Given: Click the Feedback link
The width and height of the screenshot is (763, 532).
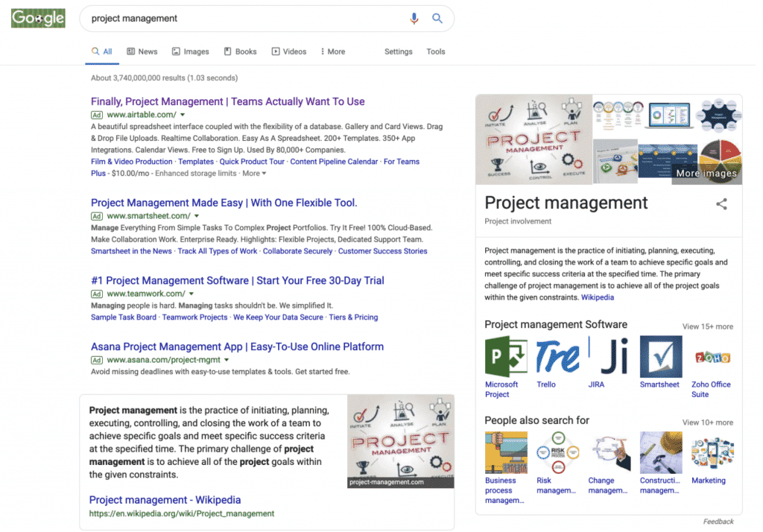Looking at the screenshot, I should [x=718, y=522].
